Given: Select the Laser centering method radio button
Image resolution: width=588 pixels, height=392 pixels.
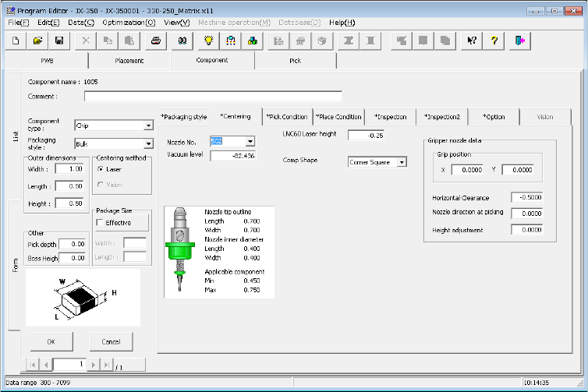Looking at the screenshot, I should point(100,169).
